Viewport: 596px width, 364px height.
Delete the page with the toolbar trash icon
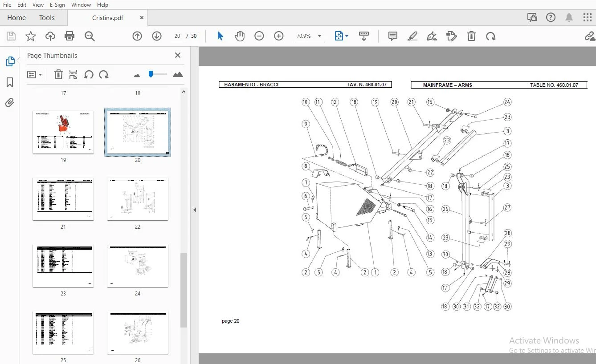[x=471, y=36]
